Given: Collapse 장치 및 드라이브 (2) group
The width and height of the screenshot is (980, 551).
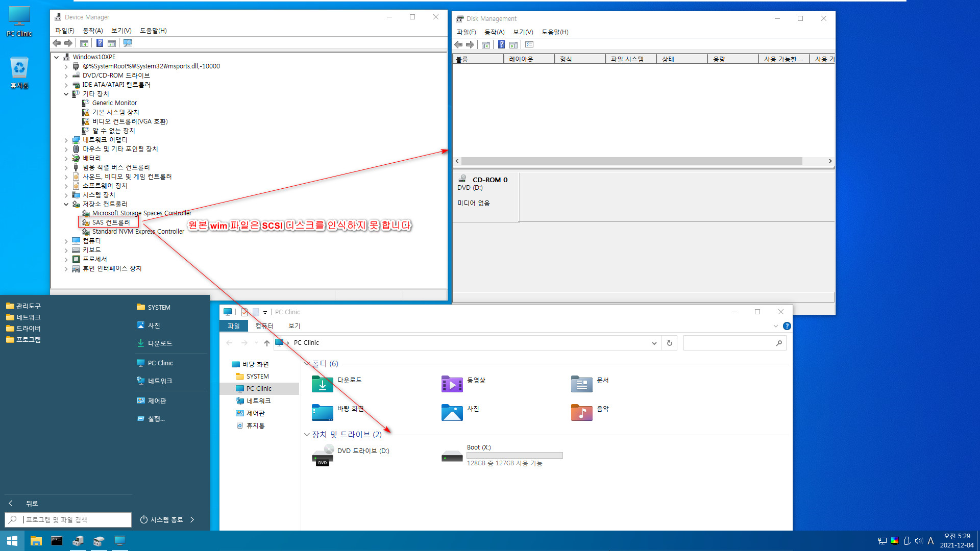Looking at the screenshot, I should click(307, 435).
